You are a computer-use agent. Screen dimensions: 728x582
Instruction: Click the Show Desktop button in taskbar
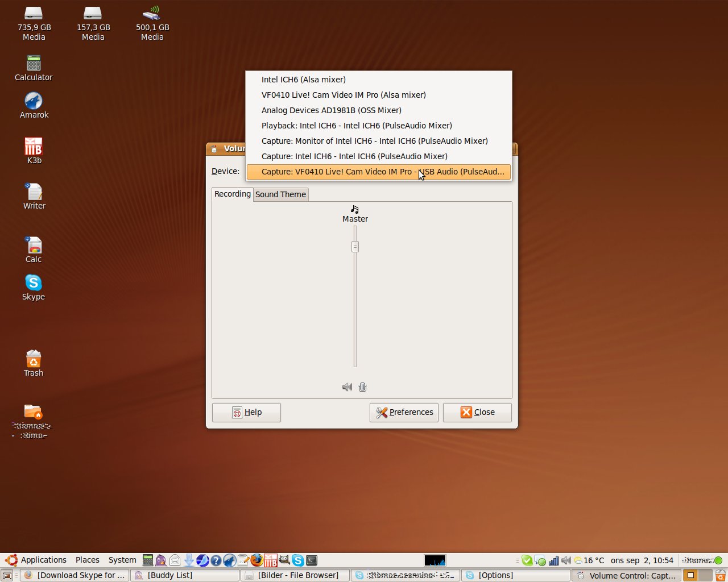(x=7, y=575)
